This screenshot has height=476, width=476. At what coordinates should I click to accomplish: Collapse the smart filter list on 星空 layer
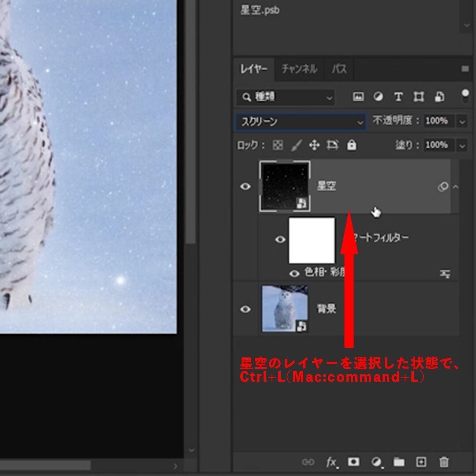pyautogui.click(x=456, y=187)
